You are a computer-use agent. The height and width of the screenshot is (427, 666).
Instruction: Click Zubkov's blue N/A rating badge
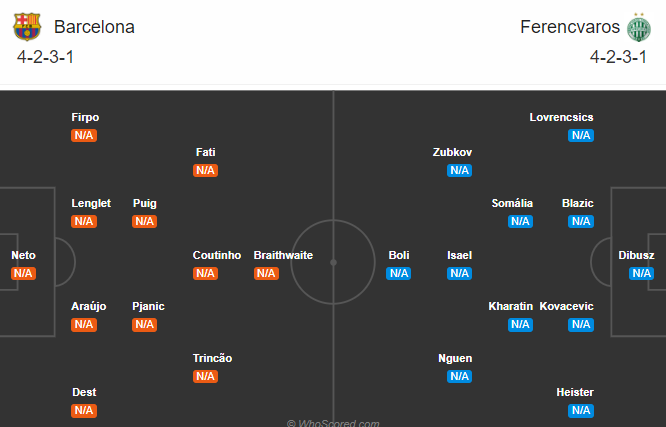click(460, 170)
